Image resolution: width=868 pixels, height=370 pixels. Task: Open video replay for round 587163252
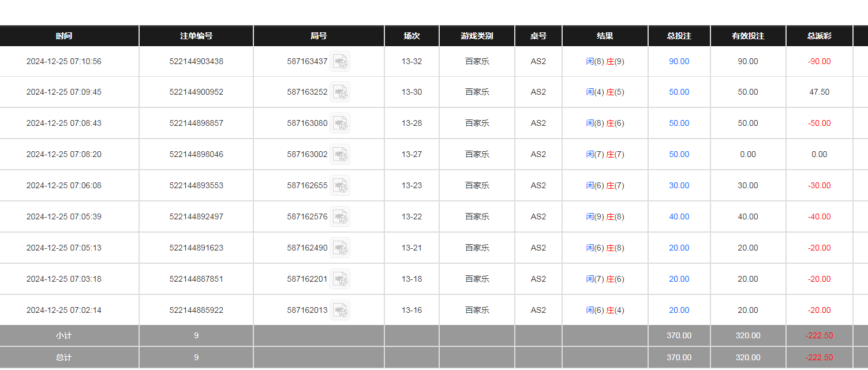point(340,92)
